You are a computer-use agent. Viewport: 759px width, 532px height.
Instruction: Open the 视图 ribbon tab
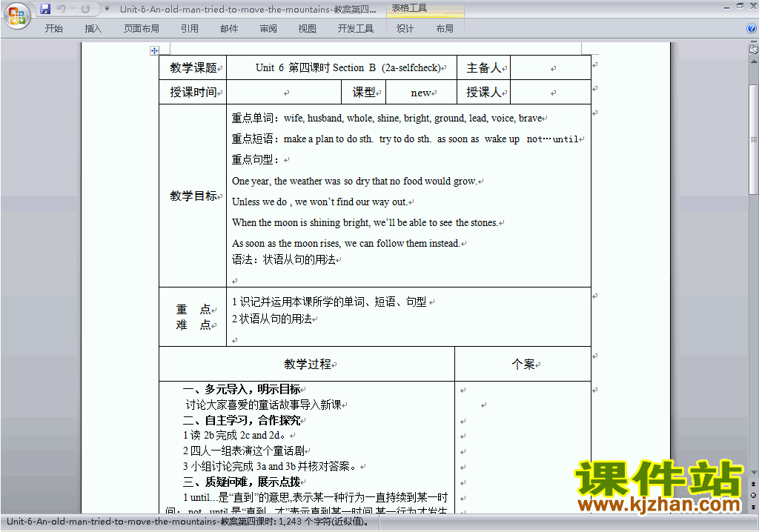pos(308,29)
